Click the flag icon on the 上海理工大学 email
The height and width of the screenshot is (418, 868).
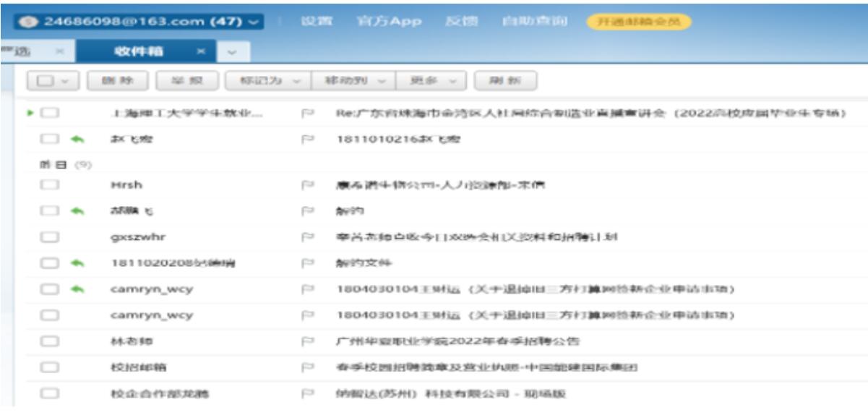tap(306, 114)
